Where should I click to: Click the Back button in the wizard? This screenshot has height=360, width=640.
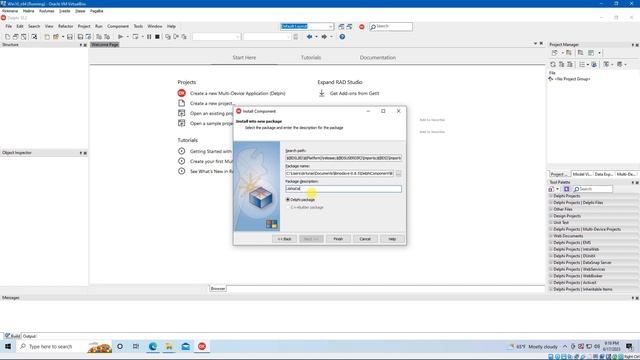[x=284, y=239]
